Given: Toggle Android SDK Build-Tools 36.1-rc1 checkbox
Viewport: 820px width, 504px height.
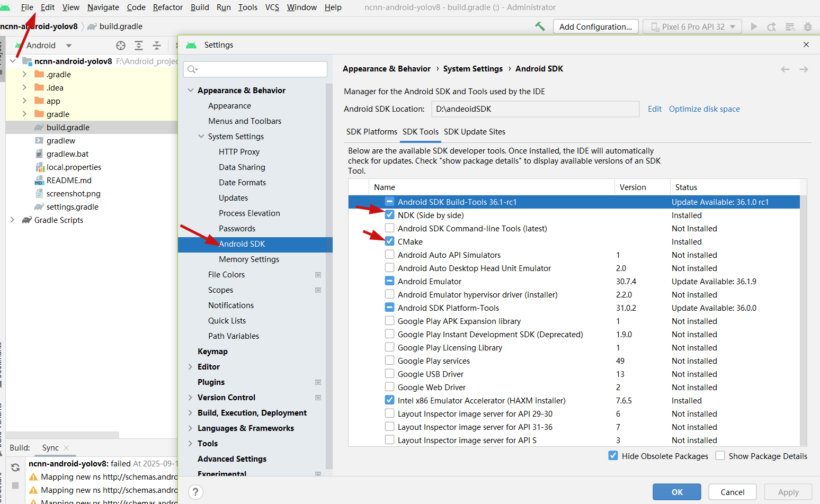Looking at the screenshot, I should (x=389, y=202).
